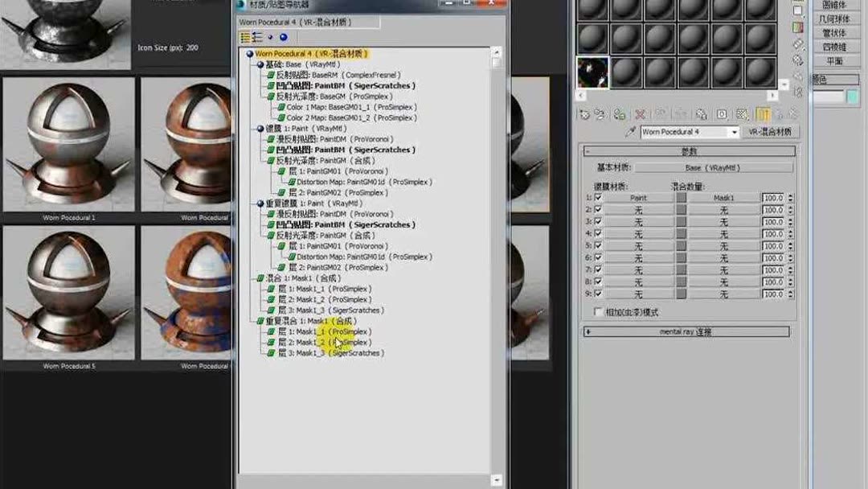The width and height of the screenshot is (868, 489).
Task: Click the material ID channel icon
Action: 723,114
